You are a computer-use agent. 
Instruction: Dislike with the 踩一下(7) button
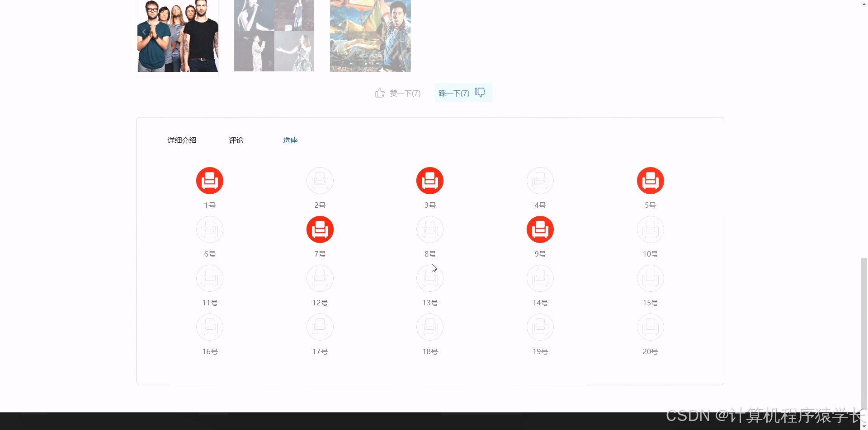(463, 93)
